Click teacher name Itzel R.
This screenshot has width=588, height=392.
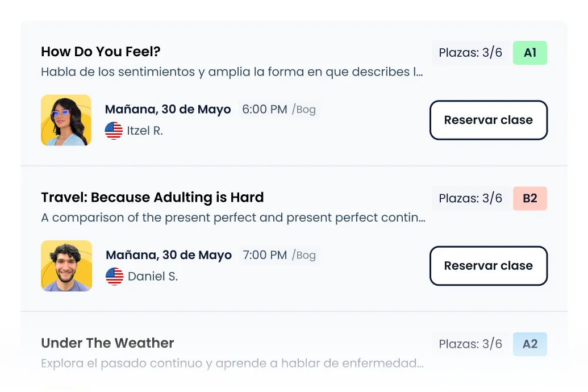(x=145, y=131)
